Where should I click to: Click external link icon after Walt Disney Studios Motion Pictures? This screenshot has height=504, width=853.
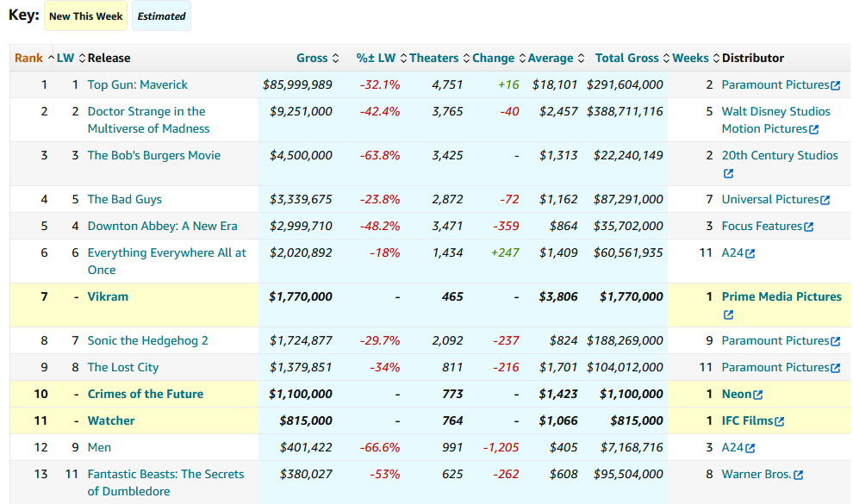tap(814, 129)
